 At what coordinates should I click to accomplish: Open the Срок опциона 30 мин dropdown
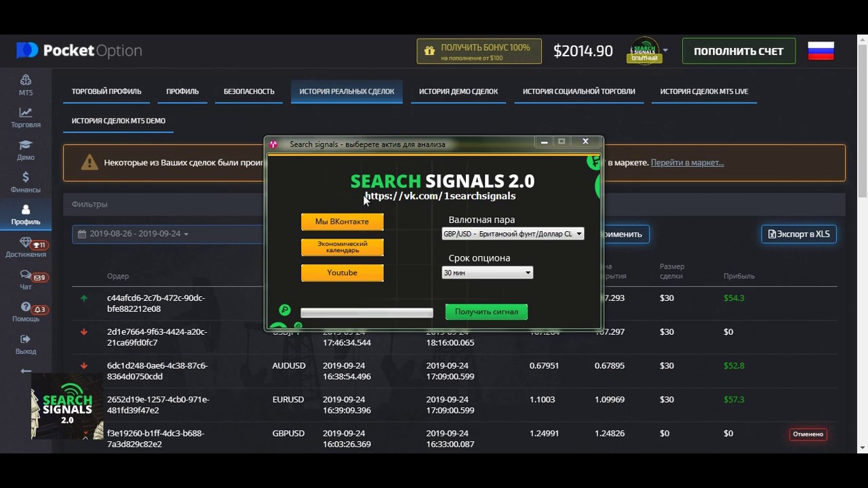point(487,272)
